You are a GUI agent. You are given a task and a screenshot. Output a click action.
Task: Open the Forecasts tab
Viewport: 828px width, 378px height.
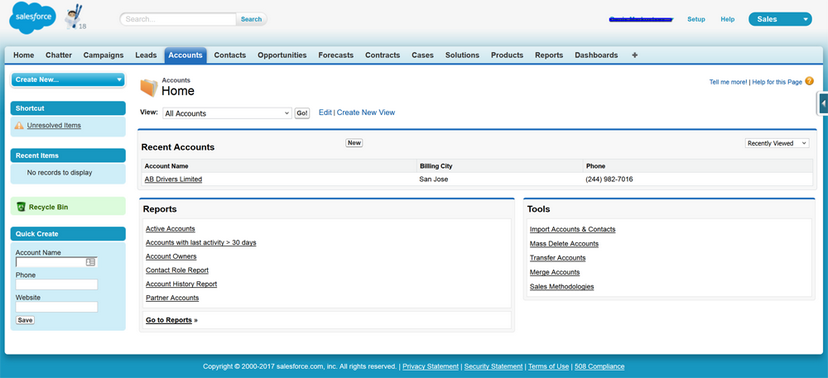coord(336,55)
